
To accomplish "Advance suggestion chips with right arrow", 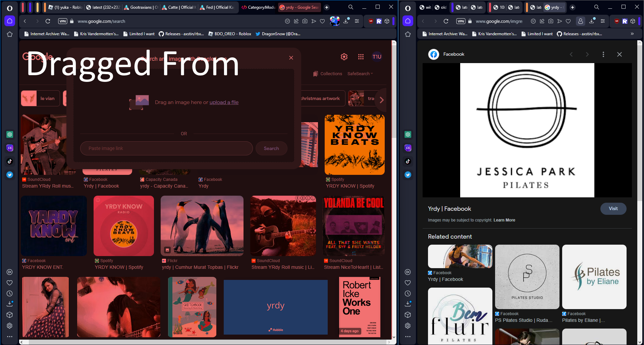I will point(381,100).
